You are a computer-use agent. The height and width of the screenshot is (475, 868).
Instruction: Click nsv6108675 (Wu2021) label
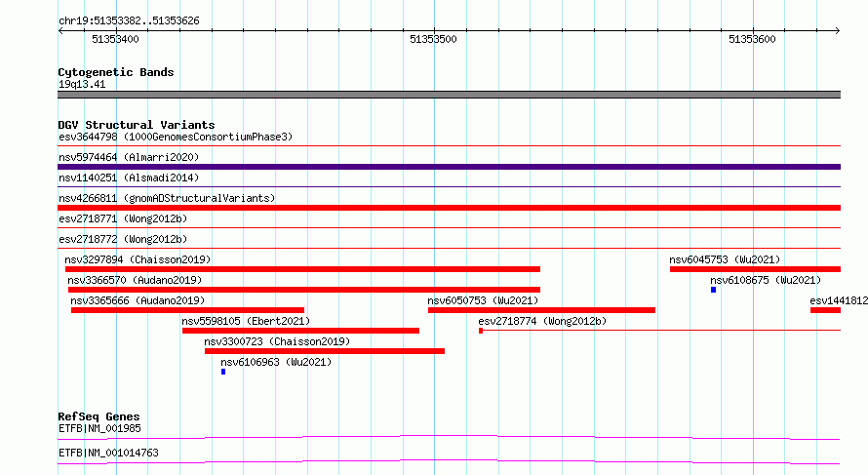point(767,280)
